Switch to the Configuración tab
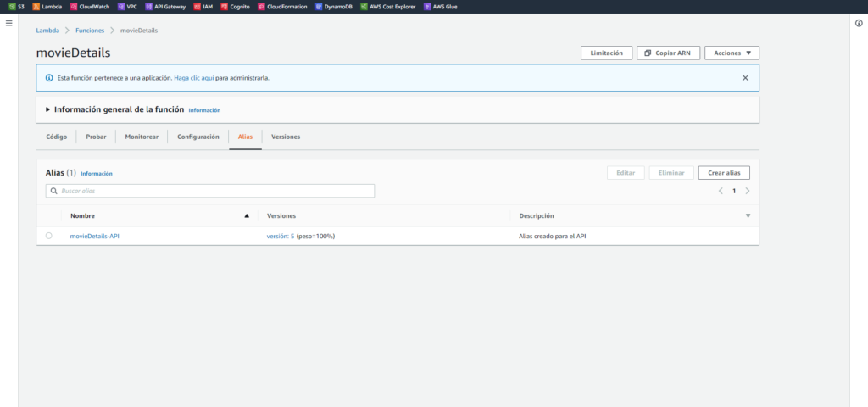This screenshot has height=407, width=868. (x=198, y=137)
